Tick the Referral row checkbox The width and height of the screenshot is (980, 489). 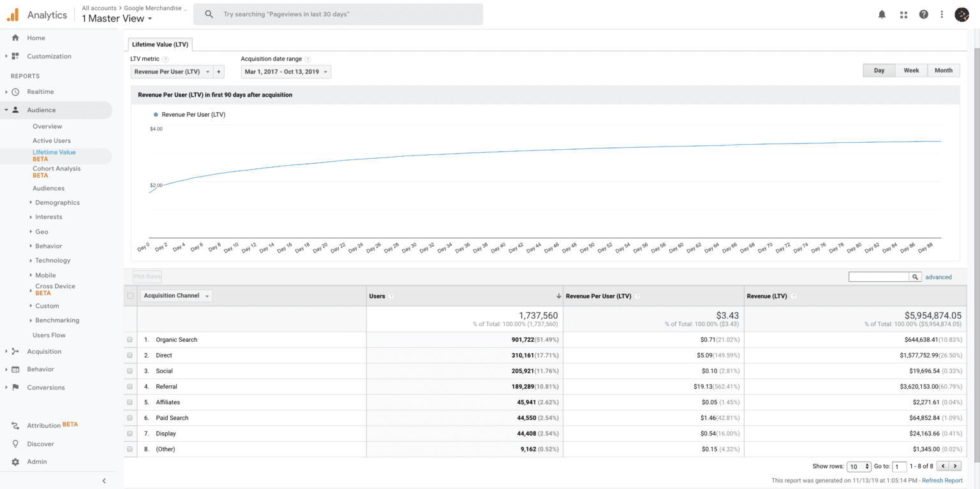pyautogui.click(x=130, y=386)
